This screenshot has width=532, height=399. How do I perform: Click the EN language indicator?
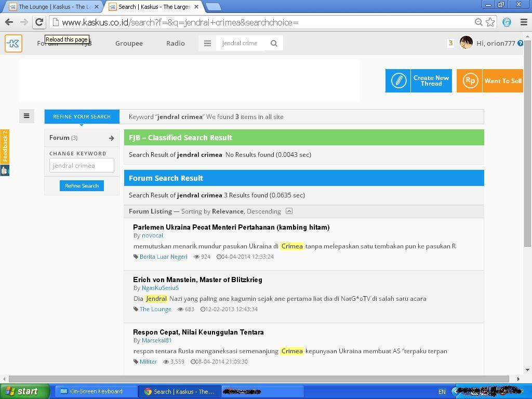442,392
